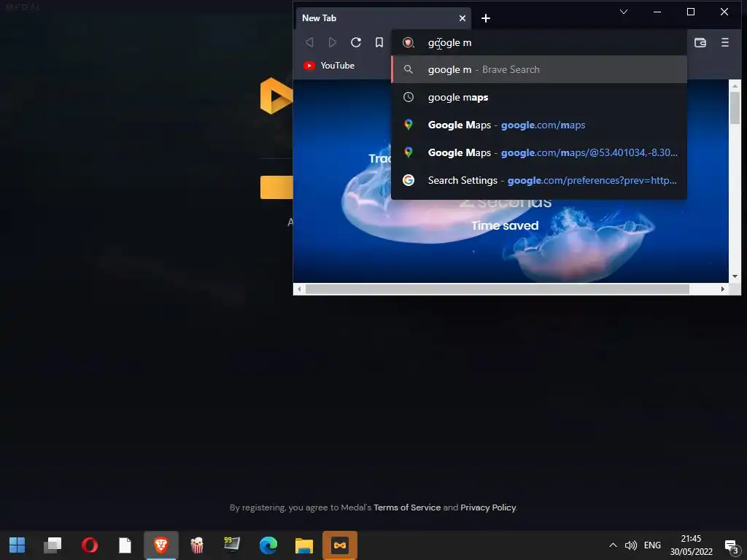Screen dimensions: 747x560
Task: Open Popcorn app on taskbar
Action: [196, 545]
